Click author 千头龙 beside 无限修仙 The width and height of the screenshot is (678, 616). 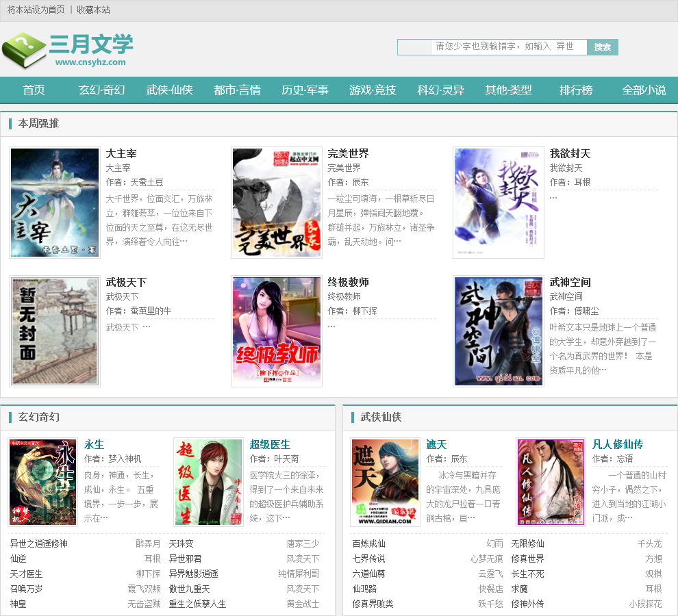[649, 543]
